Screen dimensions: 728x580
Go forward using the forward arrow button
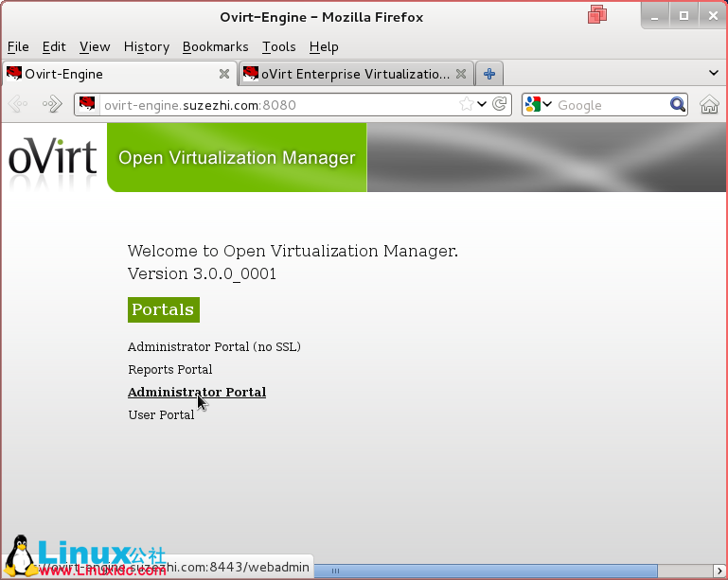pyautogui.click(x=52, y=104)
